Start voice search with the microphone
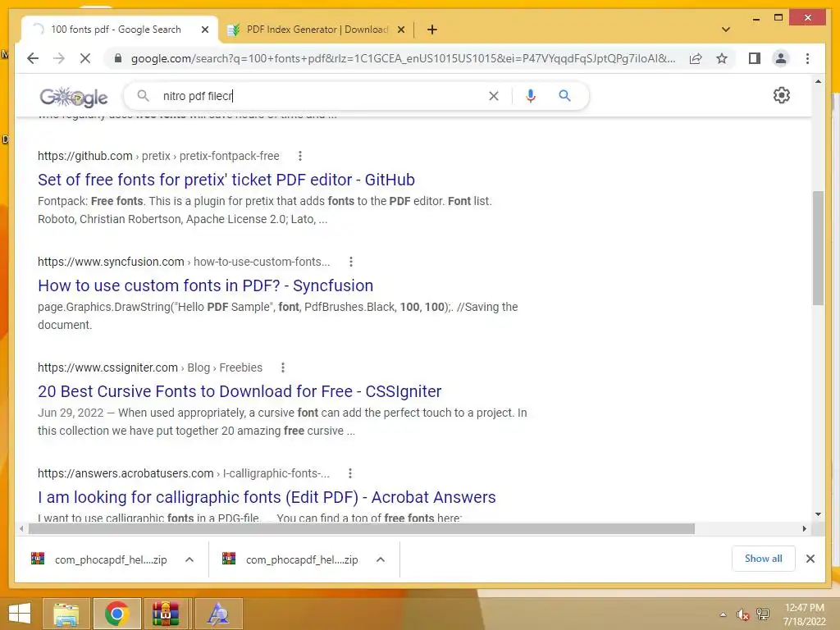 tap(531, 96)
